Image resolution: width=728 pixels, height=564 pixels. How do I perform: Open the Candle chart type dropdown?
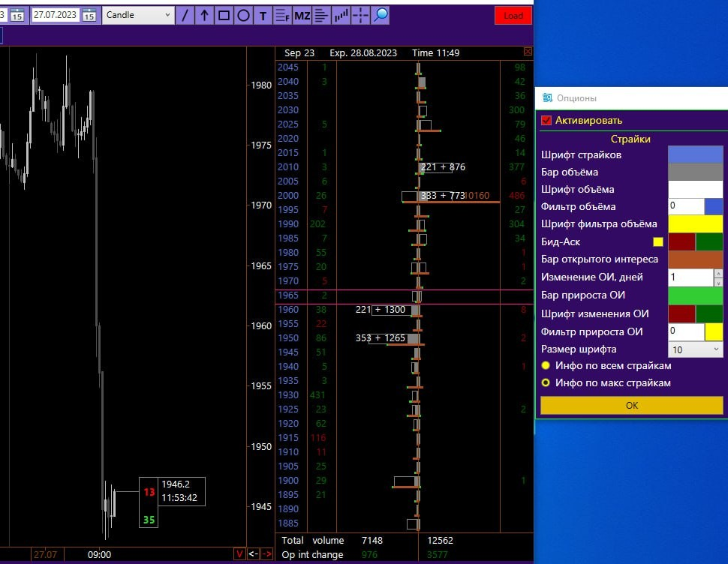tap(138, 15)
